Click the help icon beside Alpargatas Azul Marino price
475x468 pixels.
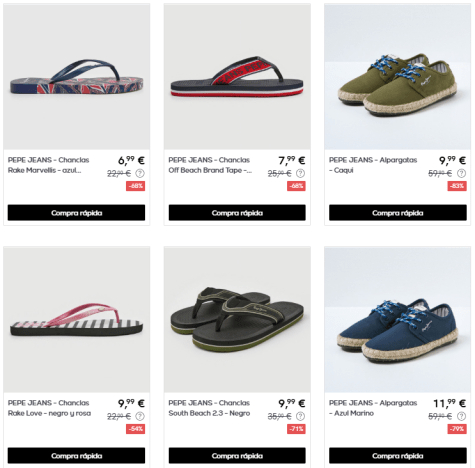coord(461,416)
